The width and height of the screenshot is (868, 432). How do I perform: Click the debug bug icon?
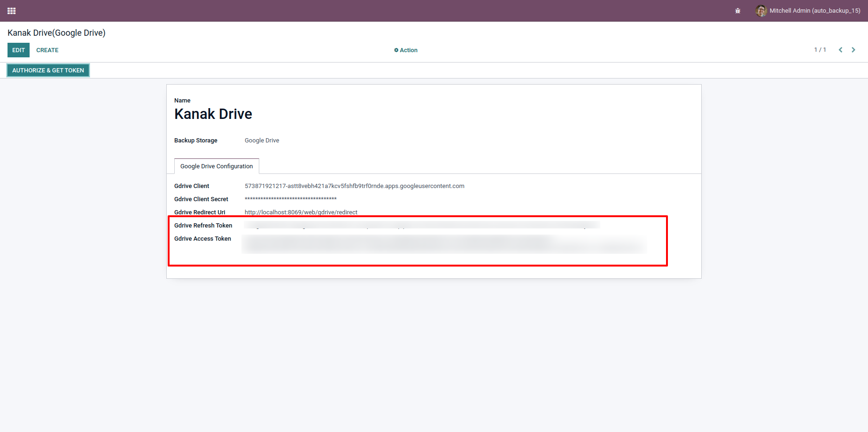click(x=738, y=11)
